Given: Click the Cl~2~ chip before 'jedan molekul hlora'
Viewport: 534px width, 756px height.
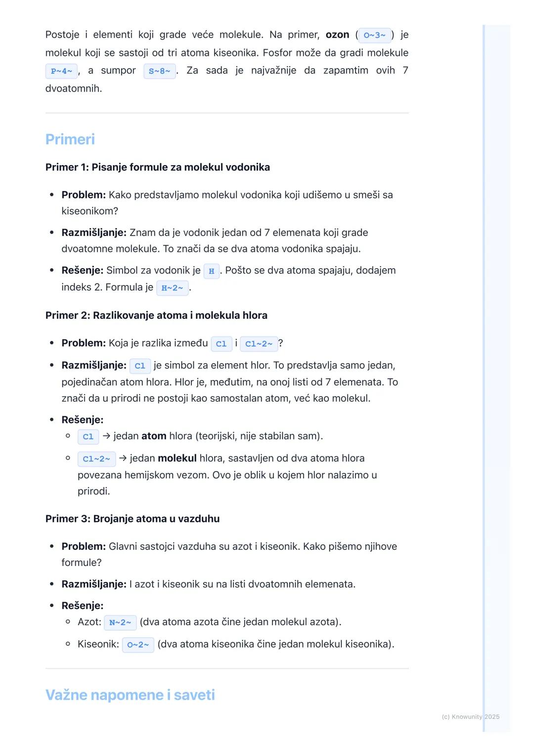Looking at the screenshot, I should point(96,459).
